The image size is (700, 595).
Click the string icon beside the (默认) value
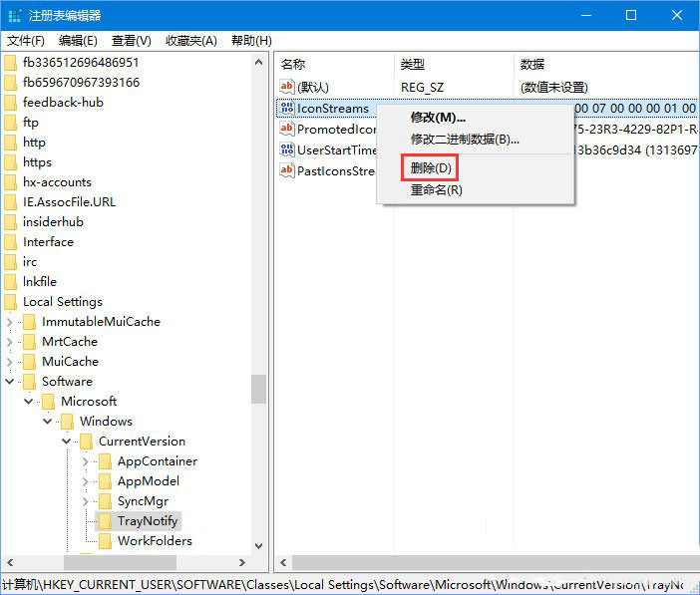tap(286, 86)
